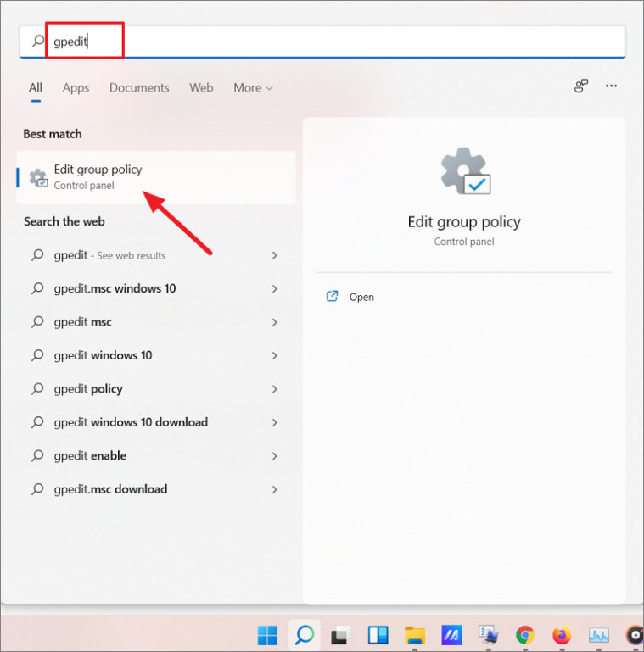This screenshot has width=644, height=652.
Task: Click the Edit group policy title in preview pane
Action: click(x=464, y=222)
